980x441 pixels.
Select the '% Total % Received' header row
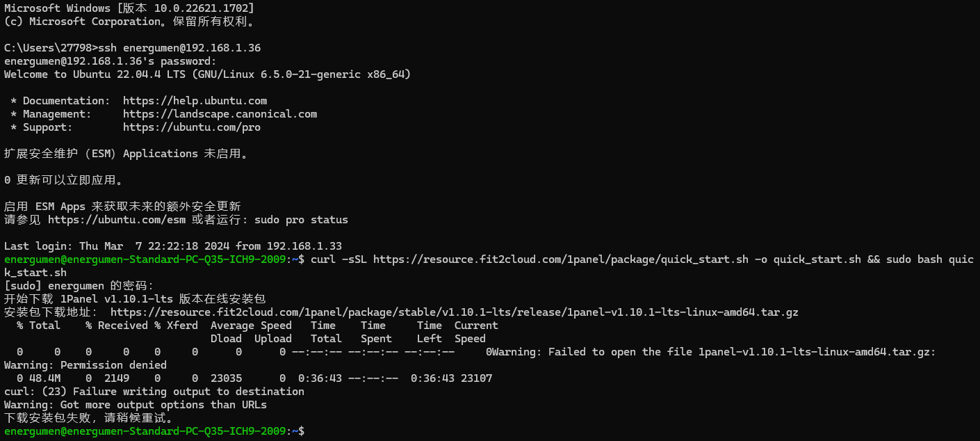click(257, 326)
